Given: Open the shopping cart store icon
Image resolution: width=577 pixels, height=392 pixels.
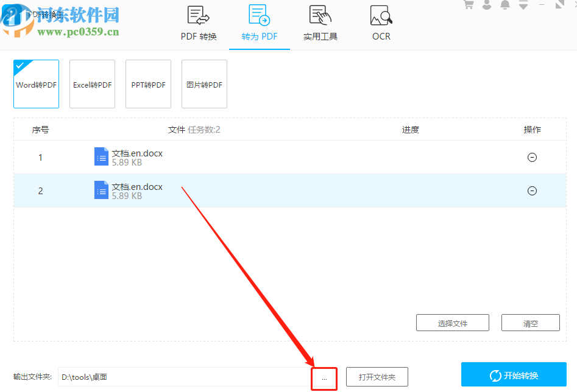Looking at the screenshot, I should (x=468, y=5).
